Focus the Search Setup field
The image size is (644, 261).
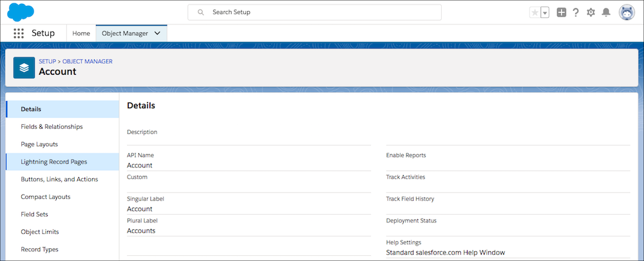tap(315, 12)
